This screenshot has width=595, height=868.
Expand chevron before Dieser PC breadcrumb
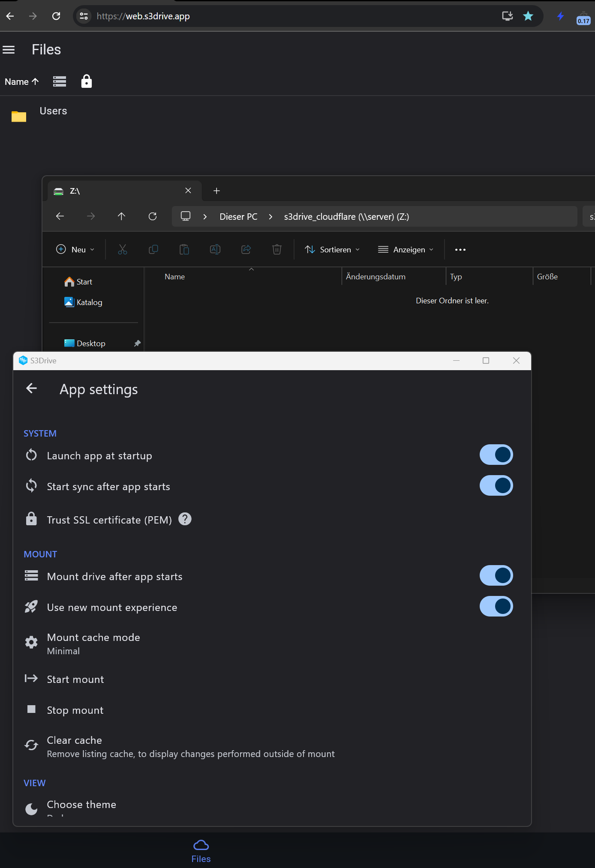(205, 217)
